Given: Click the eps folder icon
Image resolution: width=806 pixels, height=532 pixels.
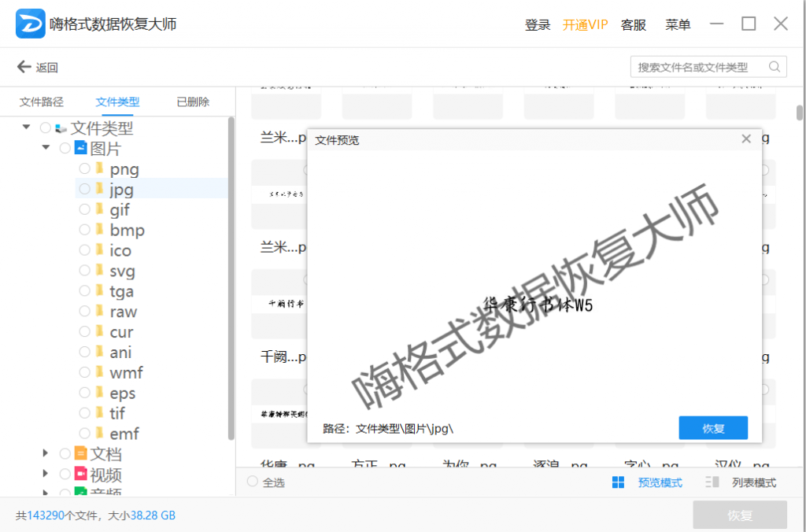Looking at the screenshot, I should coord(100,393).
